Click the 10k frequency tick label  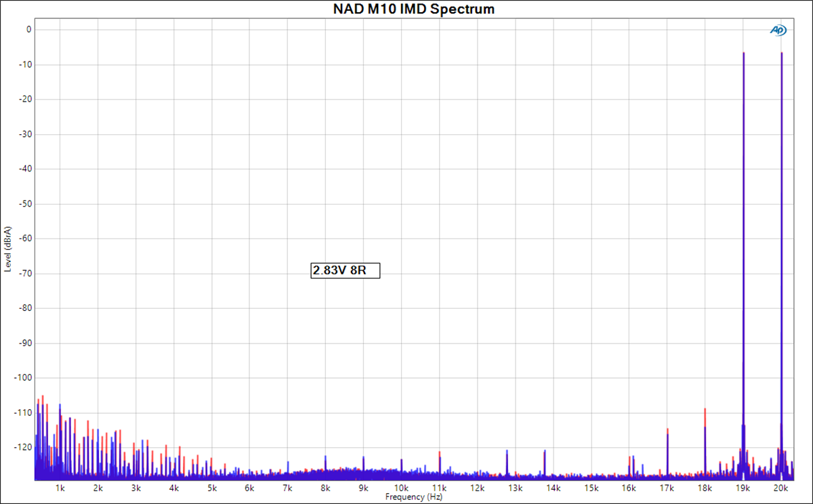coord(401,488)
